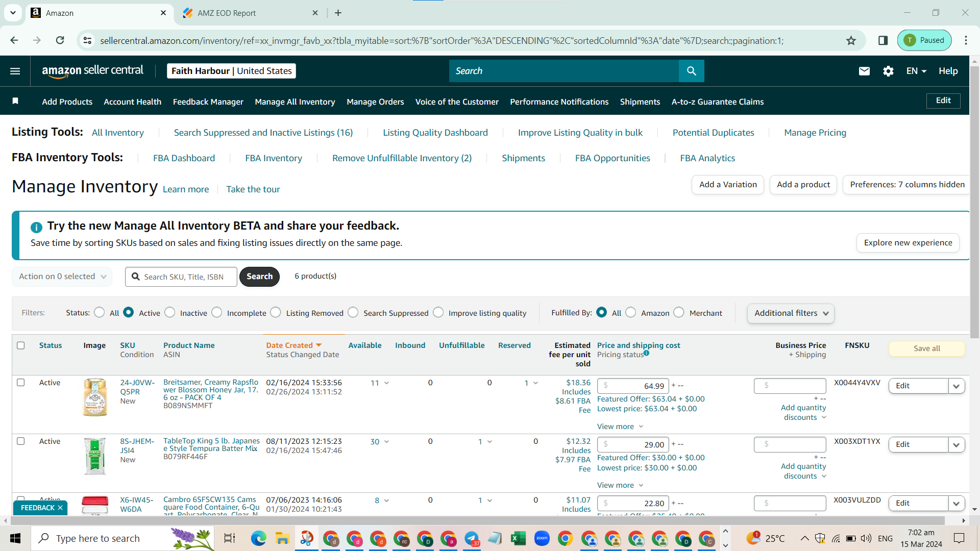Image resolution: width=980 pixels, height=551 pixels.
Task: Open Task View on taskbar
Action: (x=230, y=538)
